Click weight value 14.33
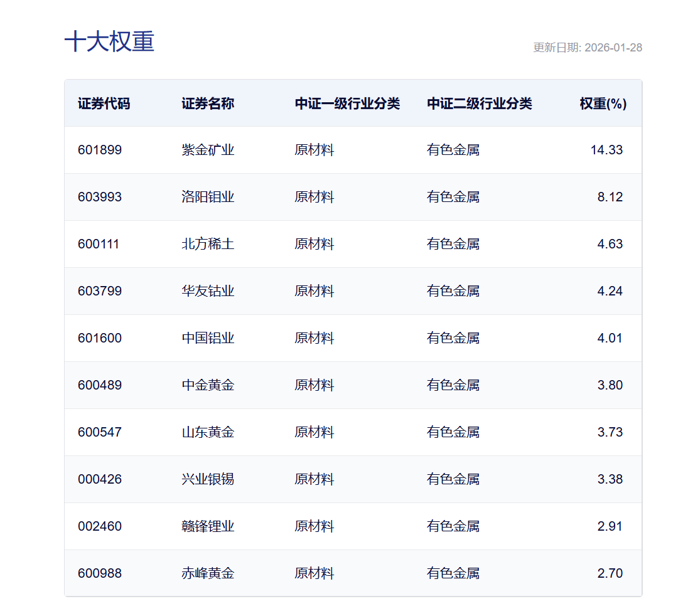 606,150
